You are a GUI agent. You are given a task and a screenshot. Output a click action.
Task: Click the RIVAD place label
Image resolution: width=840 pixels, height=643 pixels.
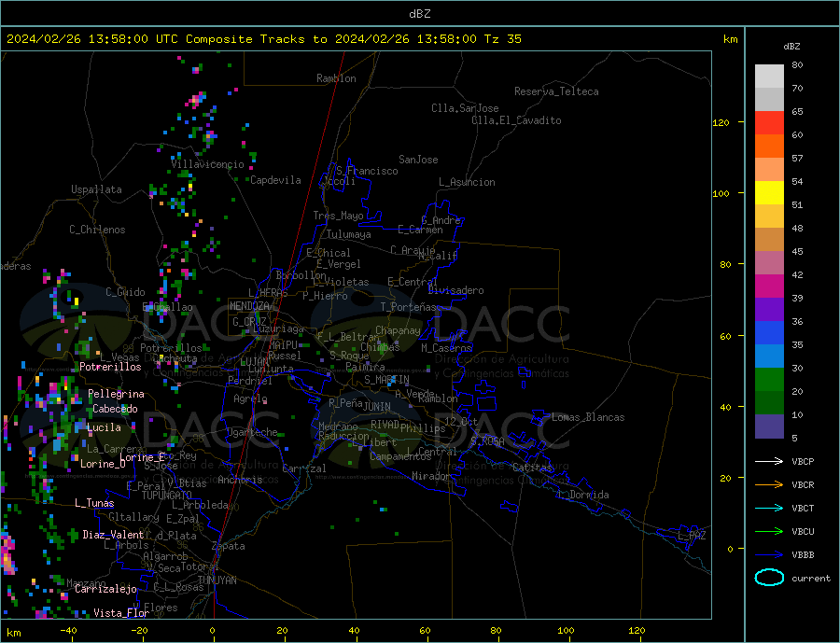tap(385, 425)
